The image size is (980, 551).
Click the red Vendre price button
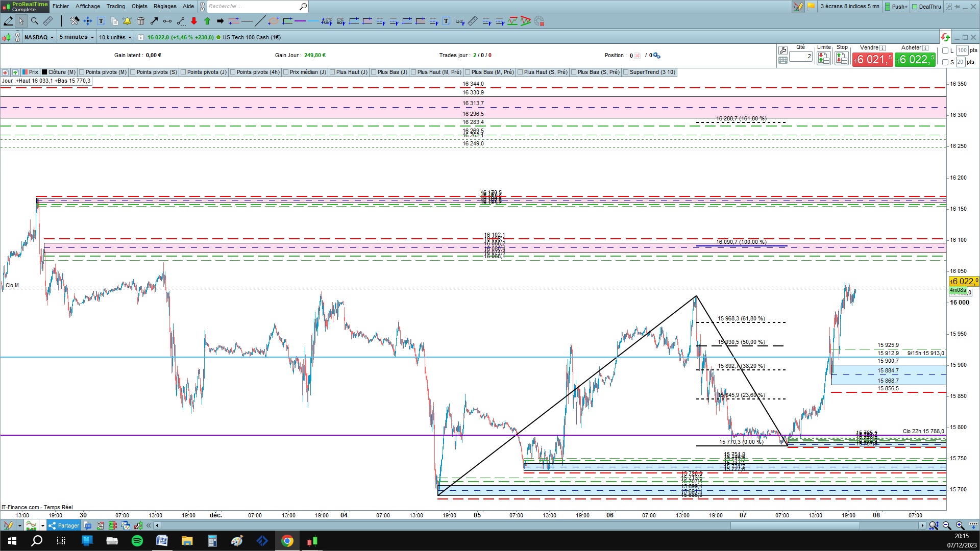872,60
